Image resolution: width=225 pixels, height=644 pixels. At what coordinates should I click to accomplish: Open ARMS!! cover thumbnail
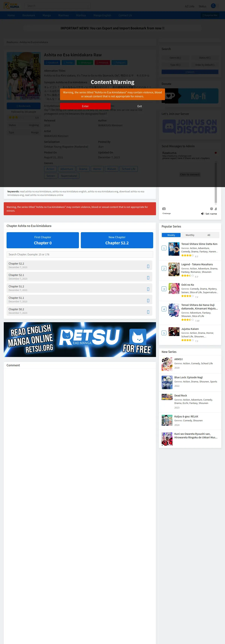click(167, 364)
